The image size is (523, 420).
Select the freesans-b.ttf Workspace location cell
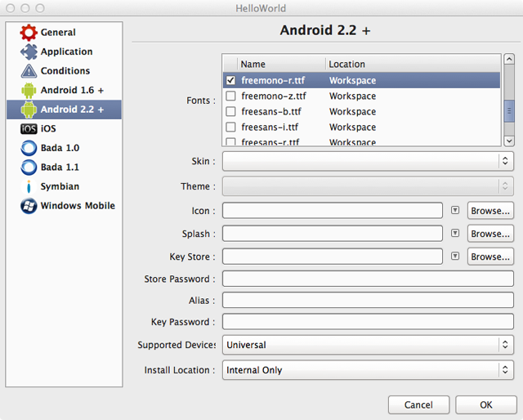[x=352, y=111]
